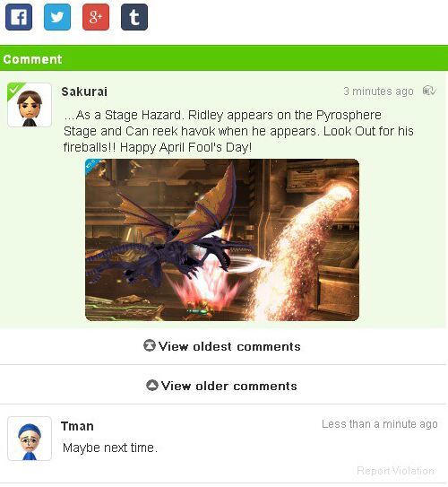Expand View older comments
The height and width of the screenshot is (487, 448).
[x=223, y=386]
